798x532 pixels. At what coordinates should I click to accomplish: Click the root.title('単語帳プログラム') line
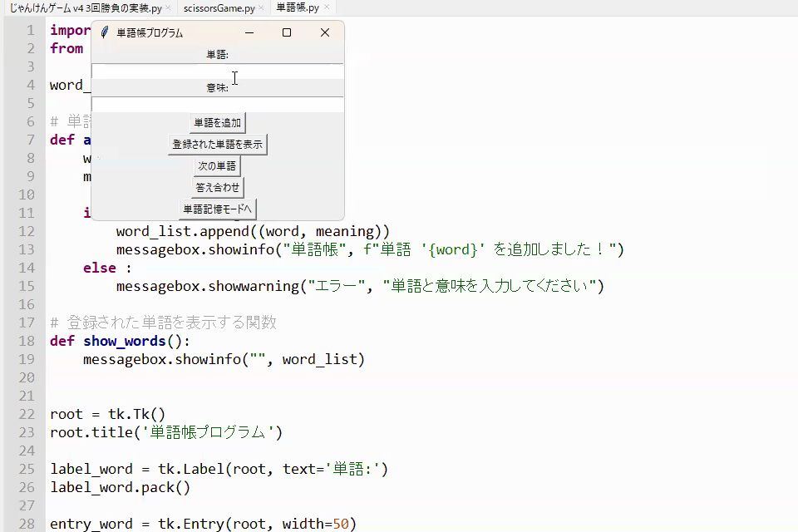(x=166, y=433)
